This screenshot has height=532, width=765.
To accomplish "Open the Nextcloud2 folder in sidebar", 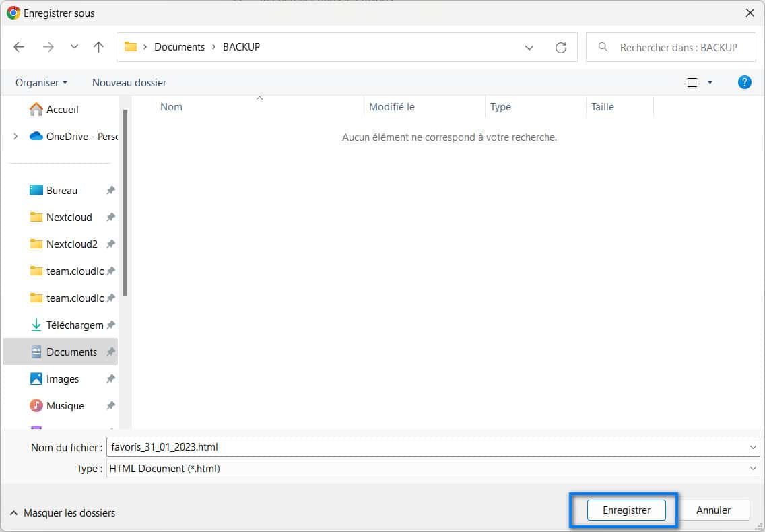I will [63, 244].
